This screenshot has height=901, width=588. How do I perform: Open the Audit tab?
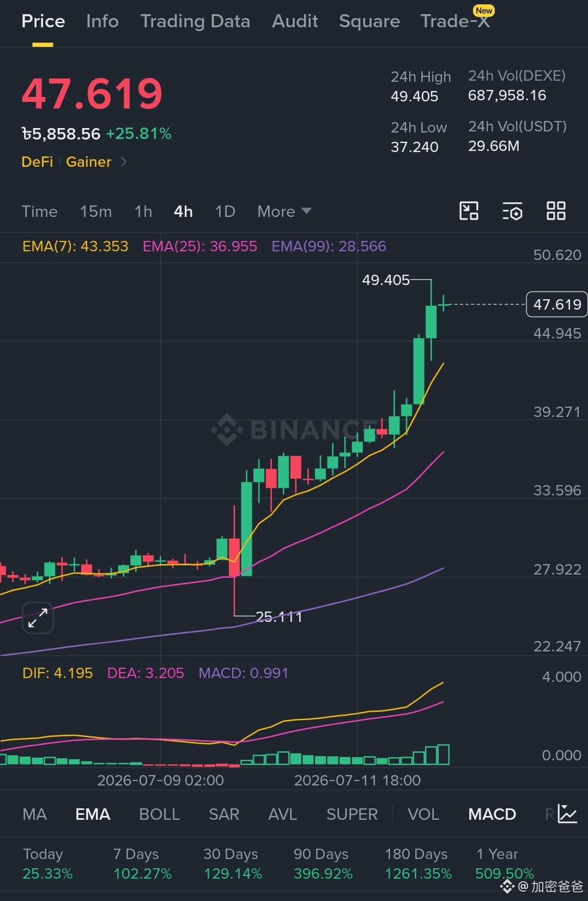pos(295,21)
